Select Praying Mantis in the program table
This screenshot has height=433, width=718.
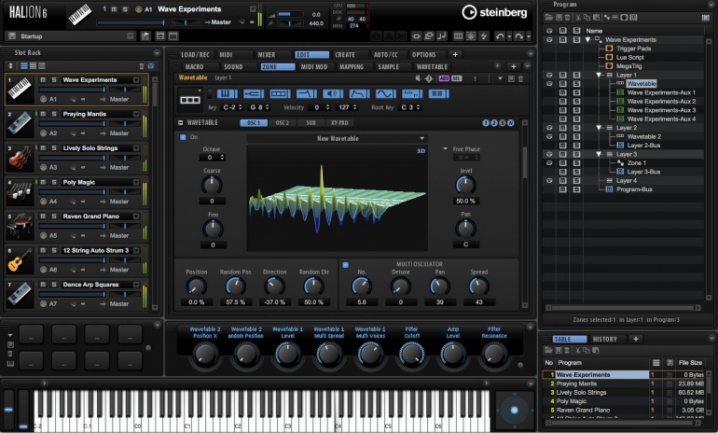pyautogui.click(x=577, y=384)
